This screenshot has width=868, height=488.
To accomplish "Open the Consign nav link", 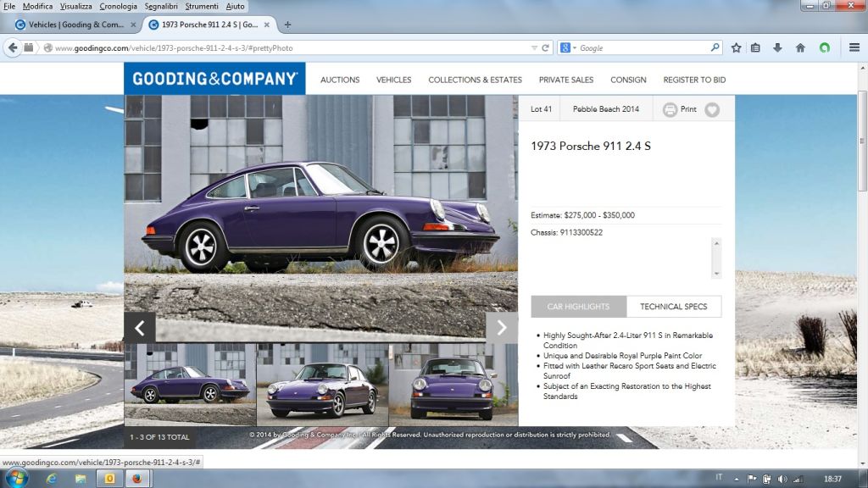I will point(628,80).
